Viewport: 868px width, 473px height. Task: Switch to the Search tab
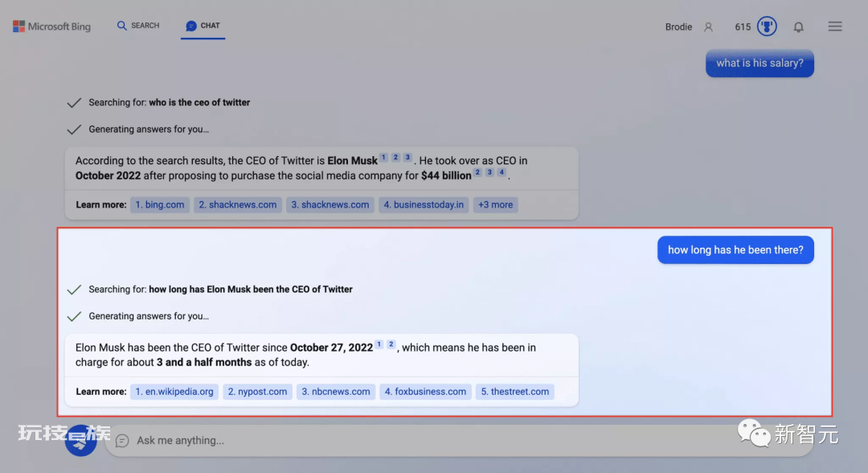tap(138, 26)
